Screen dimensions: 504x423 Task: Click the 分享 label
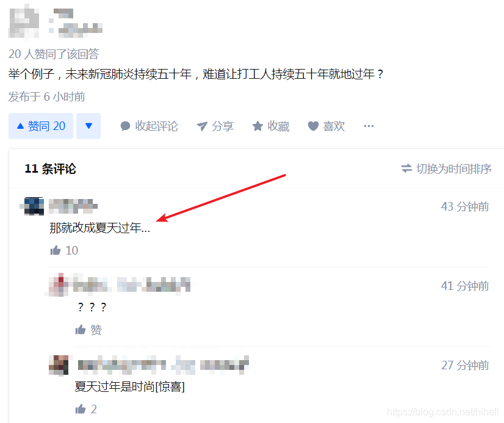223,126
